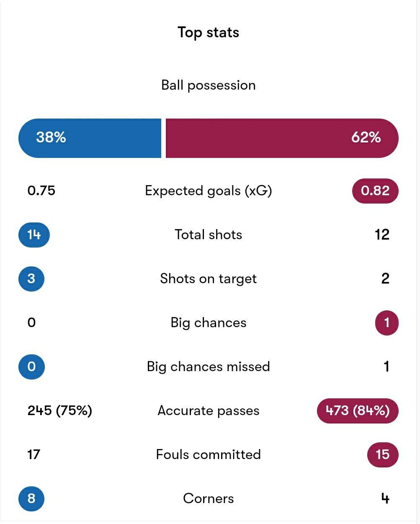Click the maroon 473 (84%) accurate passes badge
Image resolution: width=420 pixels, height=524 pixels.
point(358,410)
